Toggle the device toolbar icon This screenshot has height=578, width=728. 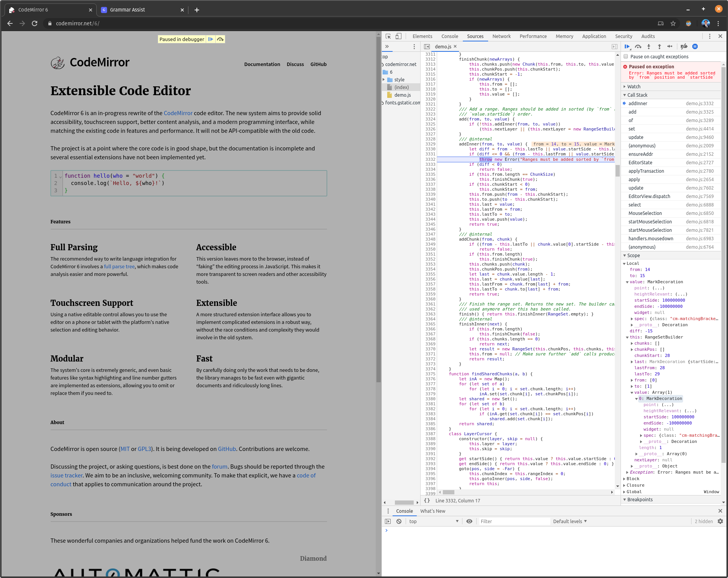398,36
